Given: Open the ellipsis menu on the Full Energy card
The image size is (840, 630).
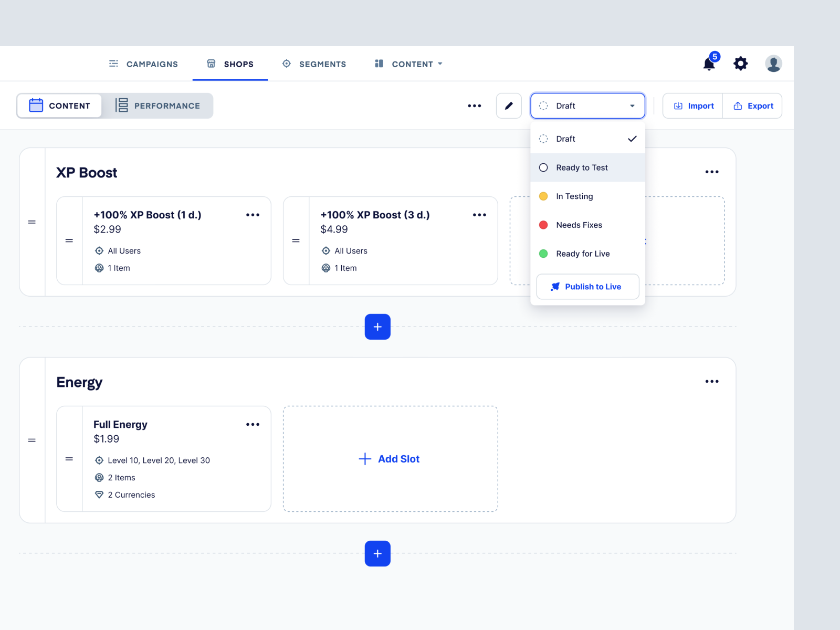Looking at the screenshot, I should tap(253, 424).
